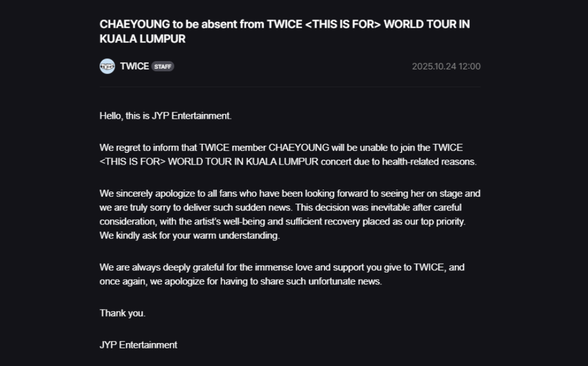Viewport: 588px width, 366px height.
Task: Click the TWICE profile avatar icon
Action: (x=107, y=66)
